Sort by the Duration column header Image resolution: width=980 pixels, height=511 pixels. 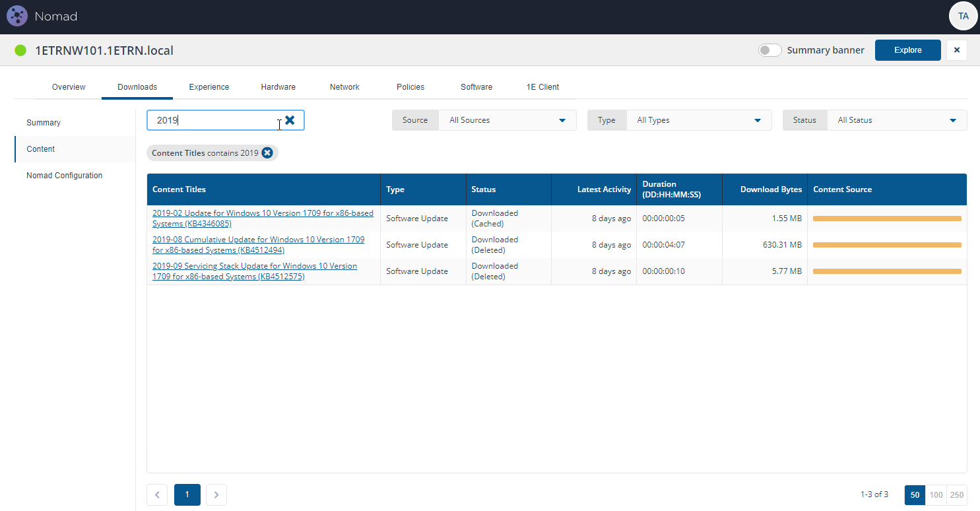coord(679,189)
